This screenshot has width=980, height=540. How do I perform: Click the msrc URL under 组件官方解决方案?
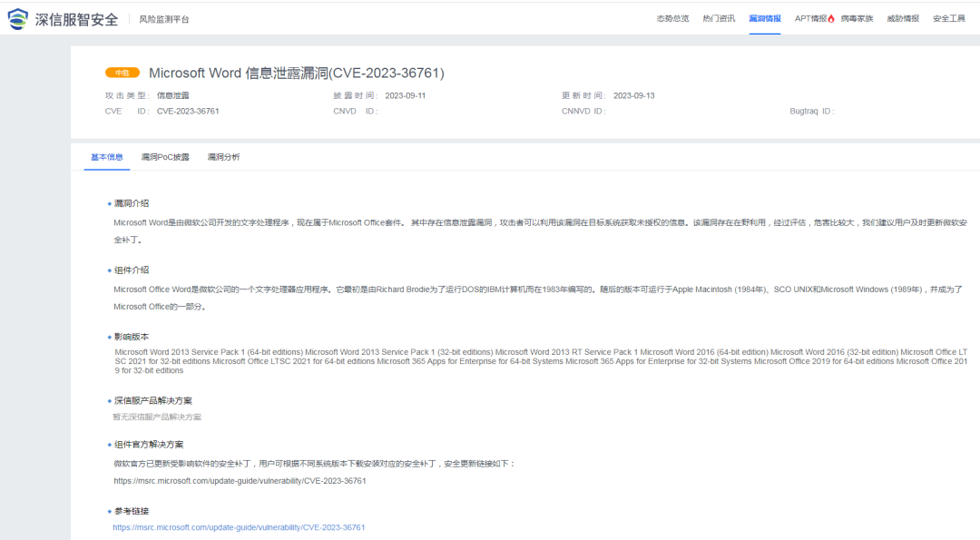[x=240, y=481]
